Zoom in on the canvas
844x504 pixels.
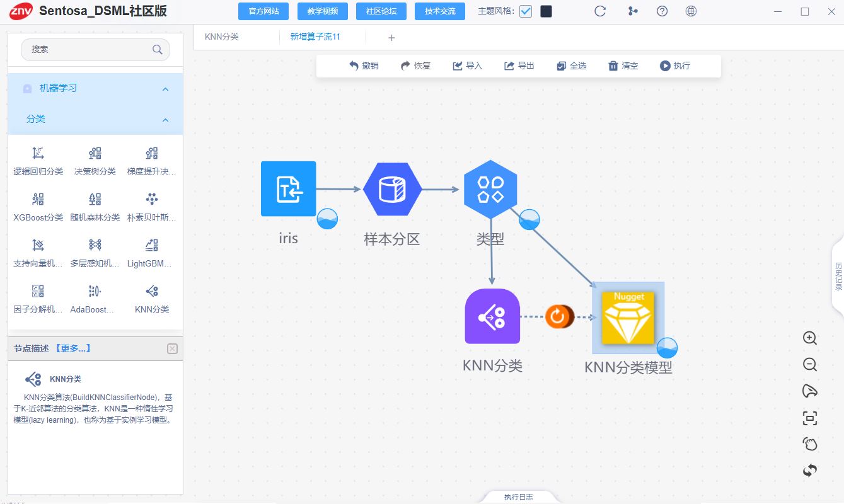[810, 338]
